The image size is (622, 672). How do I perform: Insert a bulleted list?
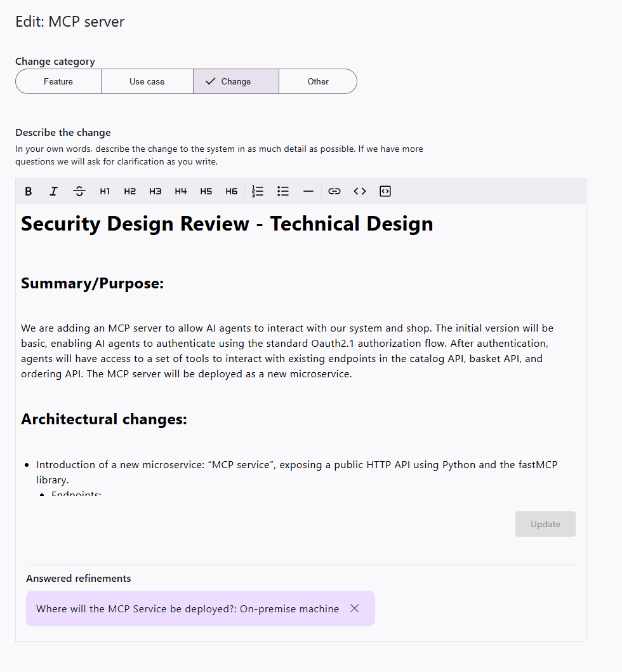pos(283,191)
